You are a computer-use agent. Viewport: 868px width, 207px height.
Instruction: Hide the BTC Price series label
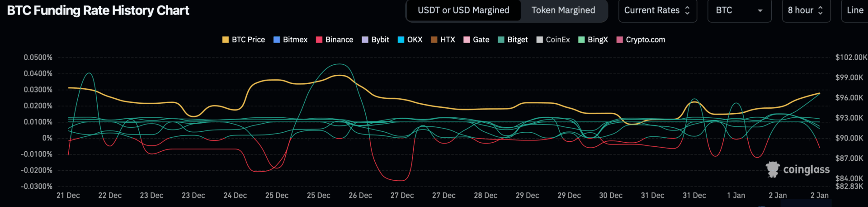click(x=248, y=40)
